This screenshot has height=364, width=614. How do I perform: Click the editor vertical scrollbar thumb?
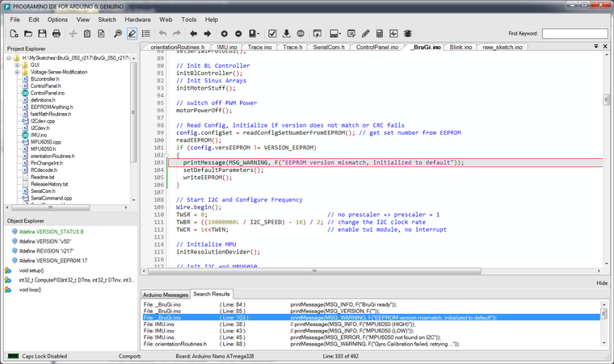(606, 99)
